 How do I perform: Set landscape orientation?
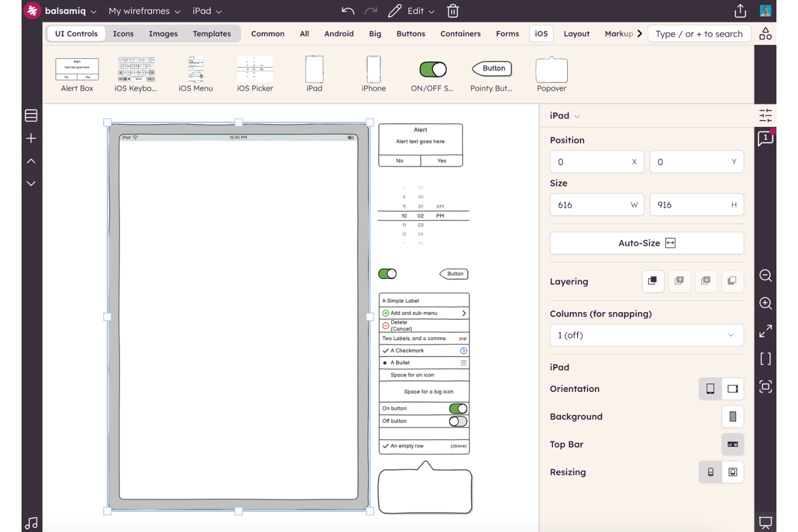[732, 389]
